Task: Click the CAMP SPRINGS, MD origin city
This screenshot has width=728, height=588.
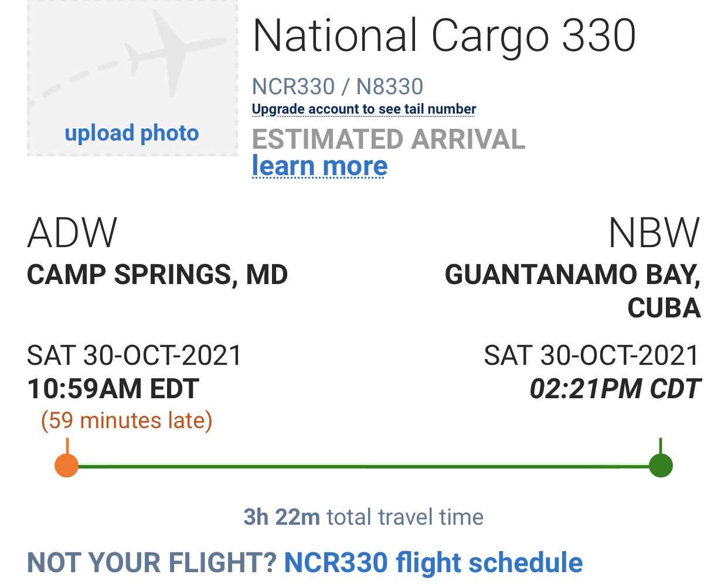Action: (157, 275)
